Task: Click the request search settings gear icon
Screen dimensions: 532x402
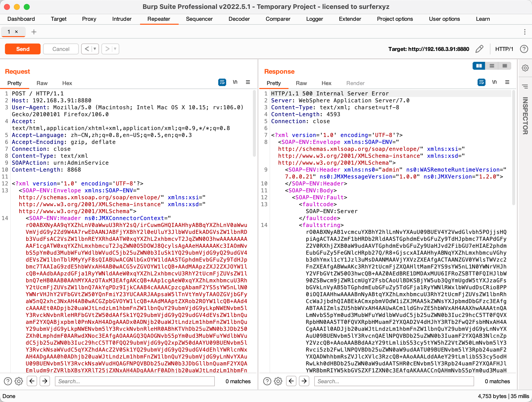Action: (19, 381)
